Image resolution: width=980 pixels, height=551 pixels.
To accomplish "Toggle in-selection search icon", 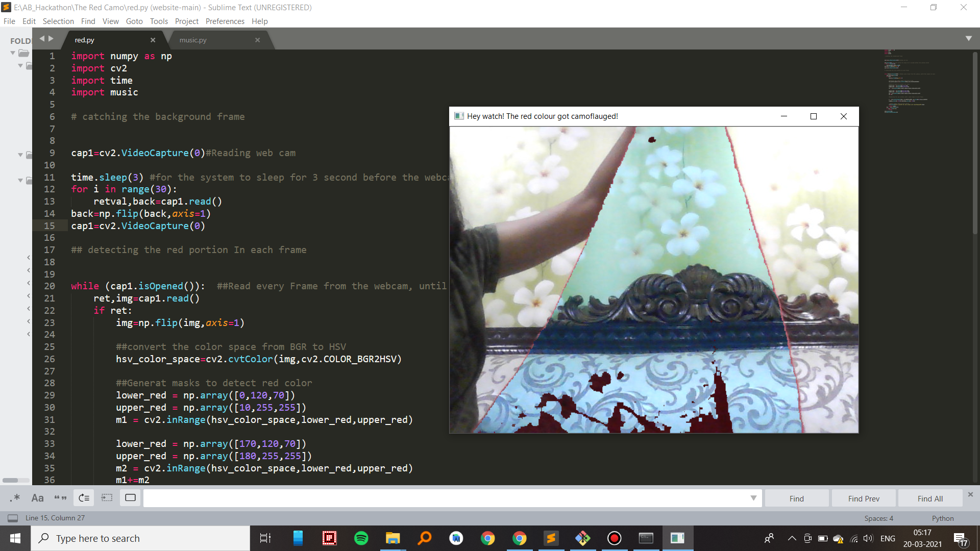I will pyautogui.click(x=107, y=498).
